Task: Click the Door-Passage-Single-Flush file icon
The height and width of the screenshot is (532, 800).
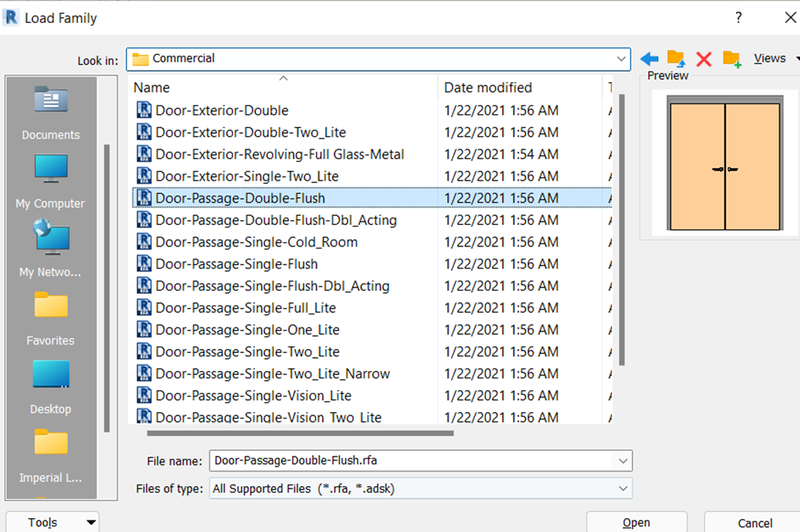Action: [x=144, y=263]
